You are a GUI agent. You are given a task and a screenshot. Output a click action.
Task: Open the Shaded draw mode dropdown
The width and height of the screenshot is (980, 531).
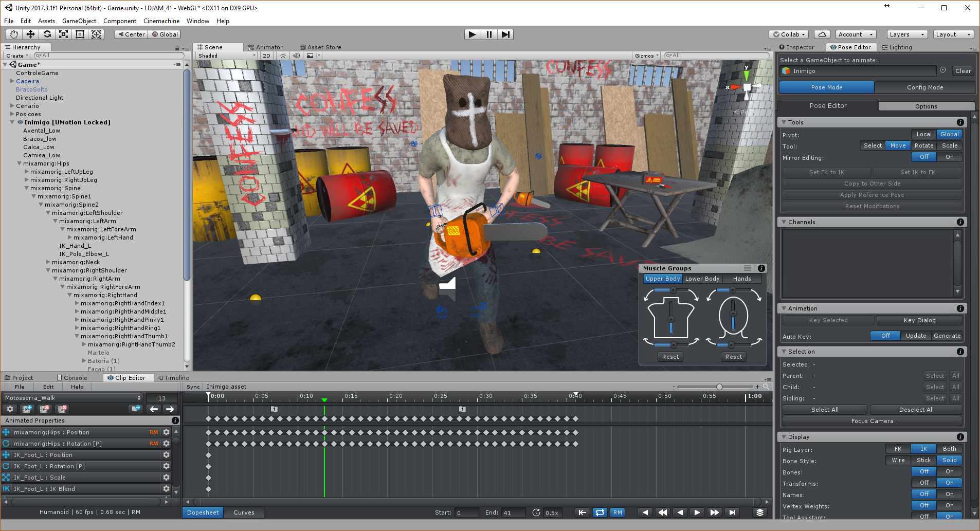click(x=226, y=56)
